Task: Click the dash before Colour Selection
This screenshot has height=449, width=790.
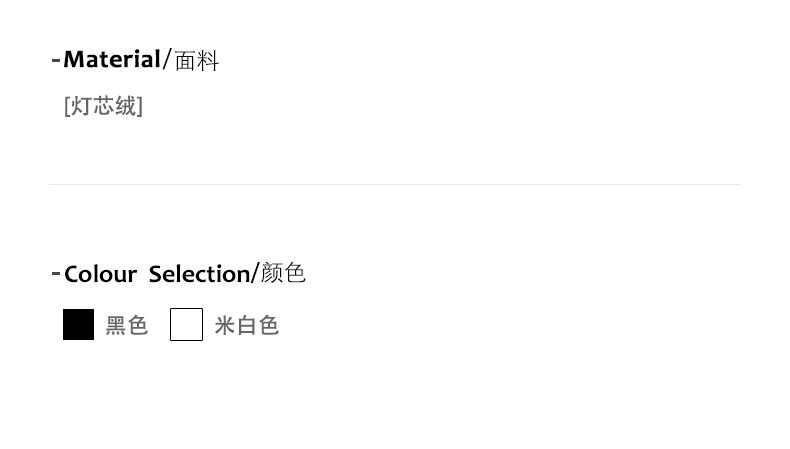Action: click(55, 273)
